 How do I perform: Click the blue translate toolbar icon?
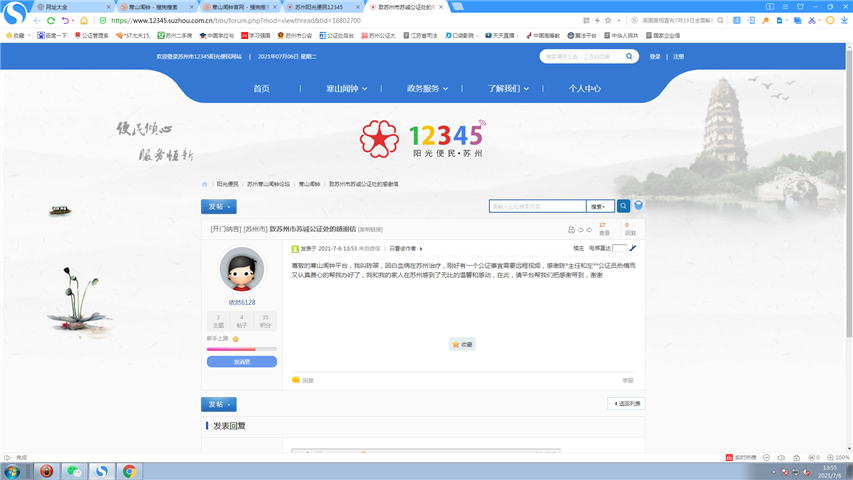click(x=737, y=21)
